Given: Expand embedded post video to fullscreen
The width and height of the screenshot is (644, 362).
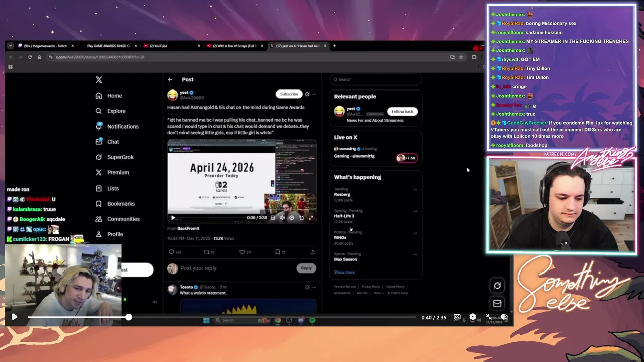Looking at the screenshot, I should coord(311,218).
